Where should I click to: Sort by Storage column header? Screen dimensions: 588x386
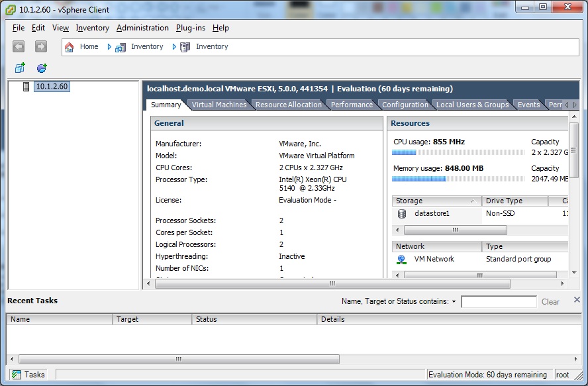click(436, 201)
